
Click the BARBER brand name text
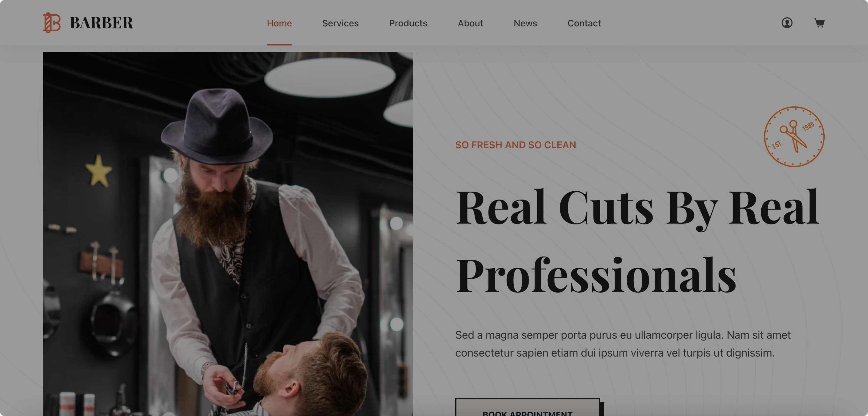(x=101, y=23)
